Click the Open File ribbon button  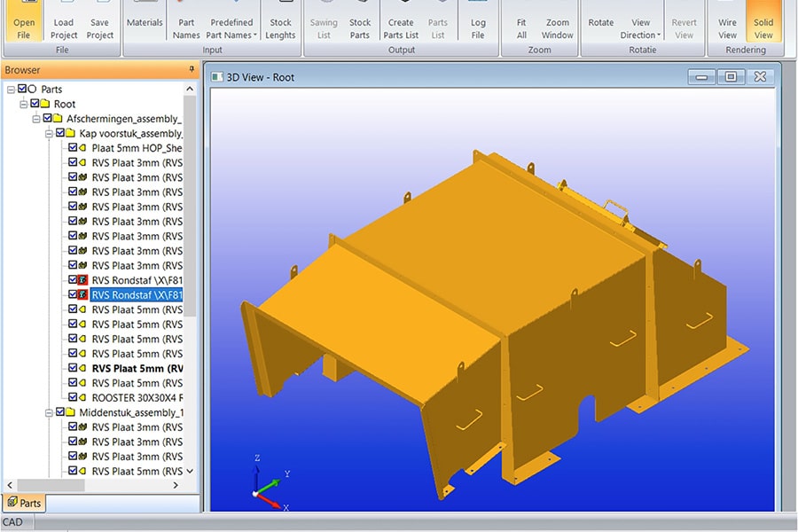click(x=23, y=20)
